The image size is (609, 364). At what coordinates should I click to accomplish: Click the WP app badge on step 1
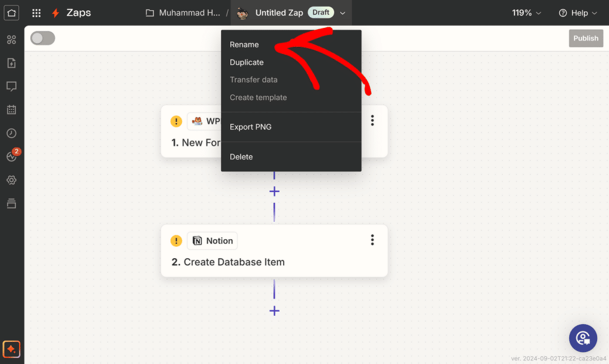point(205,121)
